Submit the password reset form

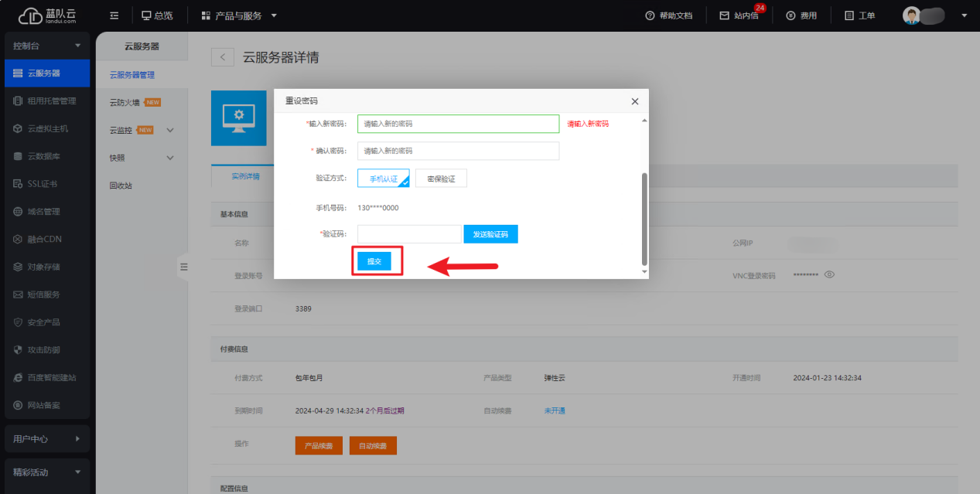pos(374,261)
